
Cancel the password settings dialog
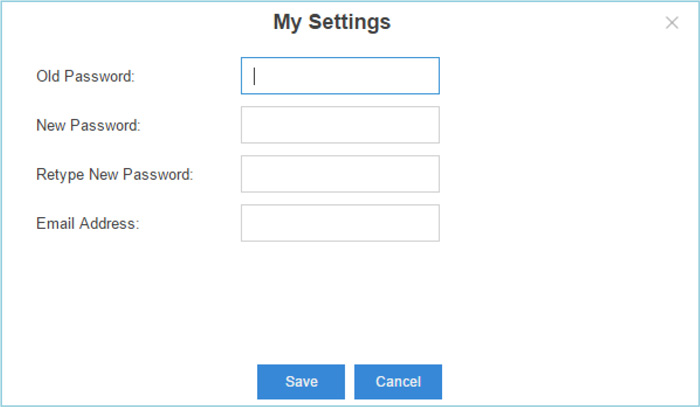point(398,382)
